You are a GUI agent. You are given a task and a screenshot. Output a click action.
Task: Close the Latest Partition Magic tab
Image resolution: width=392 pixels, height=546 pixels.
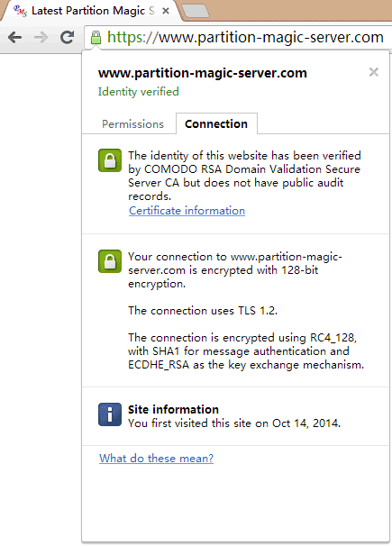tap(166, 11)
